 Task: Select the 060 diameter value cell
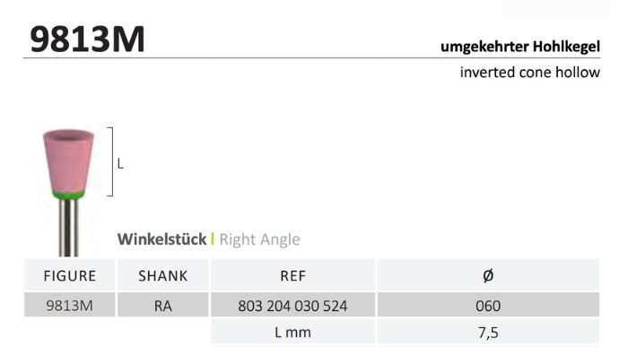coord(488,306)
